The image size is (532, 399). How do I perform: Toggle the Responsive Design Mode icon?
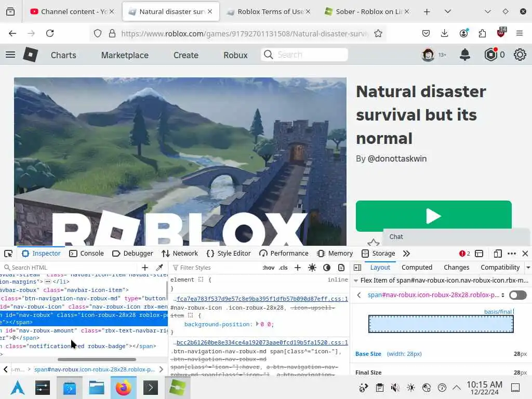[x=497, y=254]
